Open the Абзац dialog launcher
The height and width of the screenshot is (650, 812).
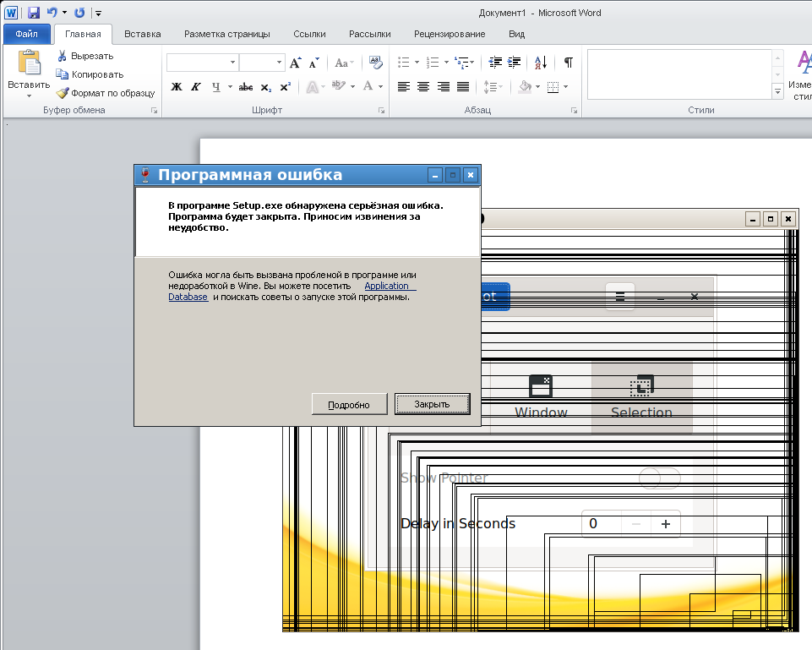[x=574, y=111]
